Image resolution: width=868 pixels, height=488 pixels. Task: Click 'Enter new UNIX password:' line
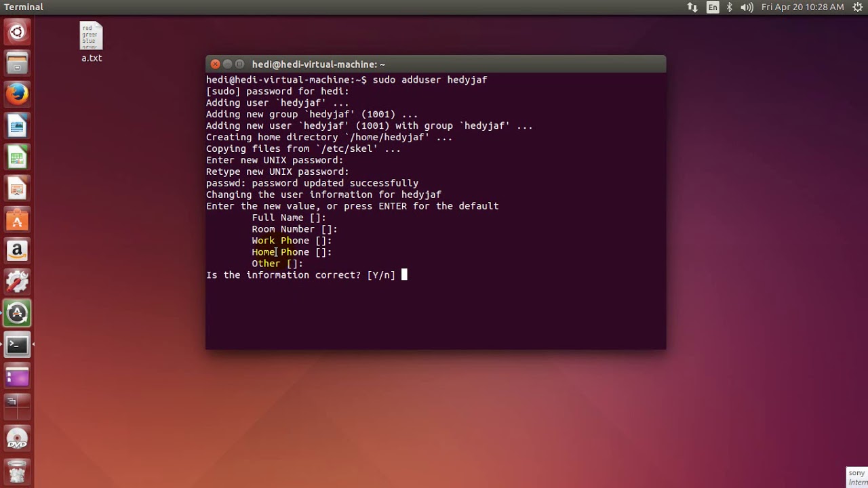(275, 160)
